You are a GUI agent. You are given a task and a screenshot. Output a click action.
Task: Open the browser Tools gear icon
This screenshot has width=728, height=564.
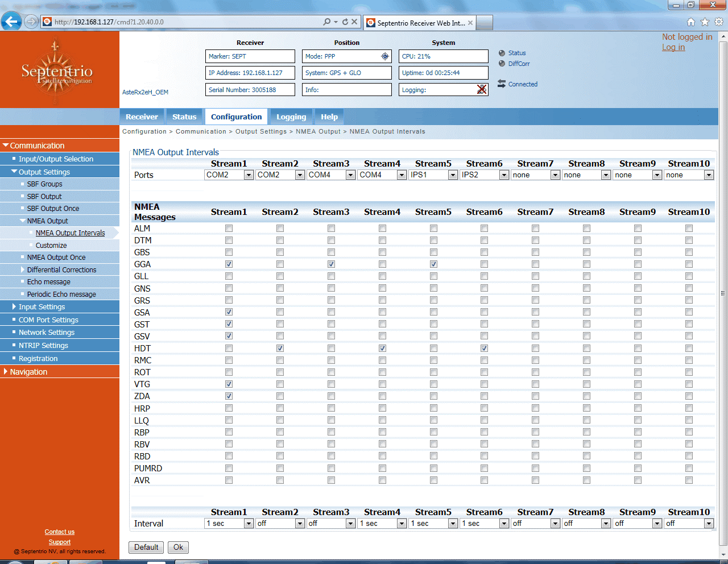click(x=719, y=22)
